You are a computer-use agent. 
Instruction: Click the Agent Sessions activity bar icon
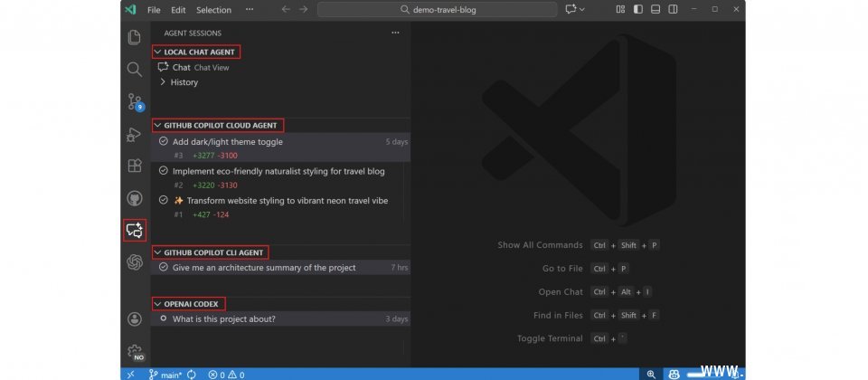coord(135,231)
